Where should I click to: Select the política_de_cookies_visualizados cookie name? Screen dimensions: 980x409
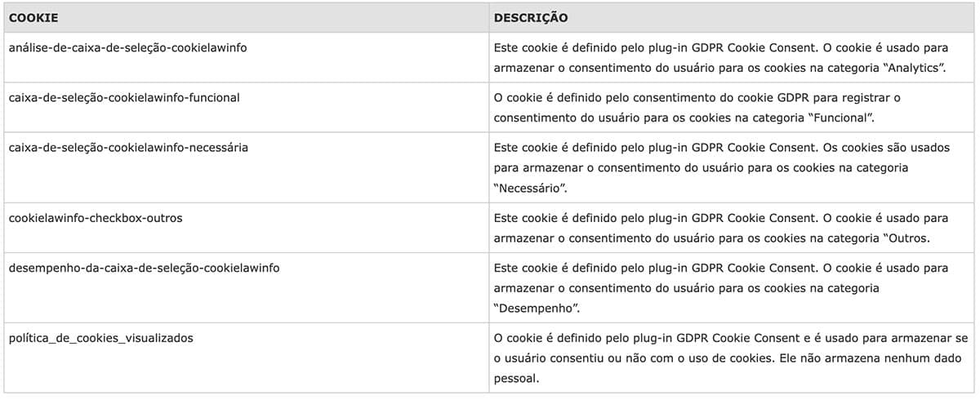pyautogui.click(x=101, y=337)
